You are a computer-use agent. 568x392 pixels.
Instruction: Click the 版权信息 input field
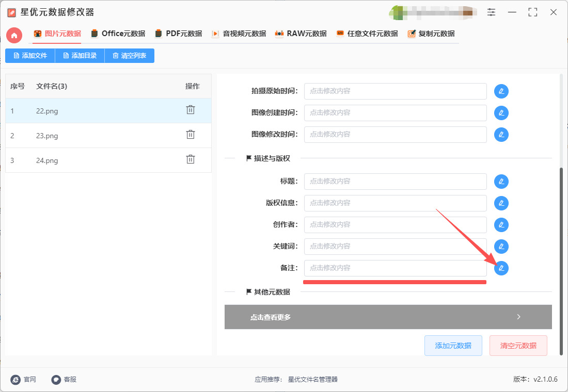(x=395, y=203)
